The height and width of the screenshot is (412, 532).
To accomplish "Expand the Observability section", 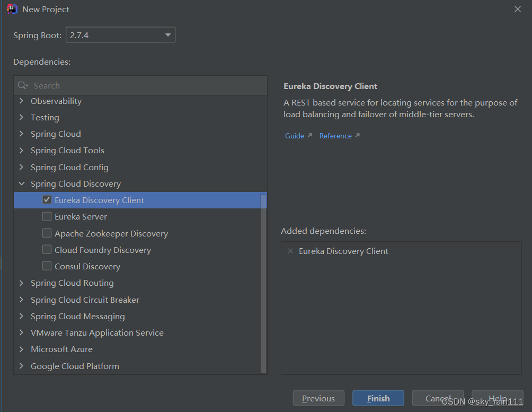I will click(x=21, y=101).
